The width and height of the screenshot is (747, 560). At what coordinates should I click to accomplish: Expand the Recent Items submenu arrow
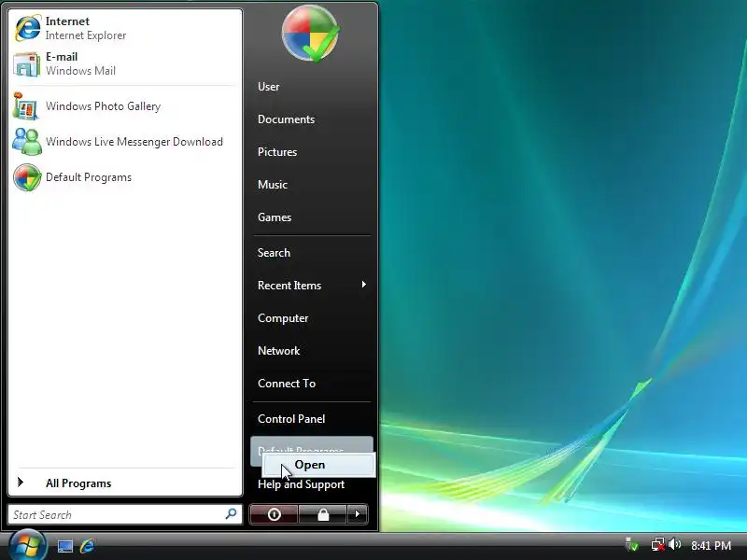tap(364, 285)
